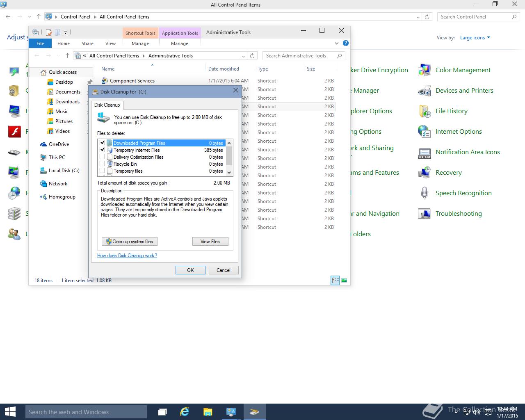Enable Delivery Optimization Files checkbox
The image size is (525, 420).
[x=103, y=157]
